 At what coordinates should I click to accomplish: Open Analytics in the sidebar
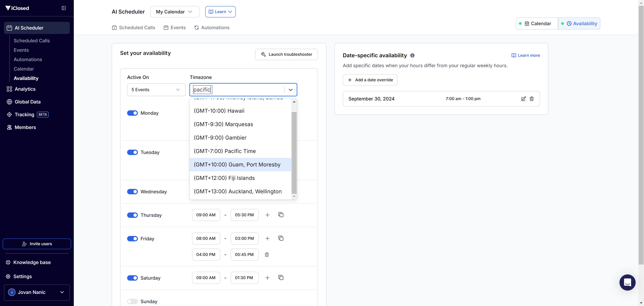pyautogui.click(x=25, y=89)
